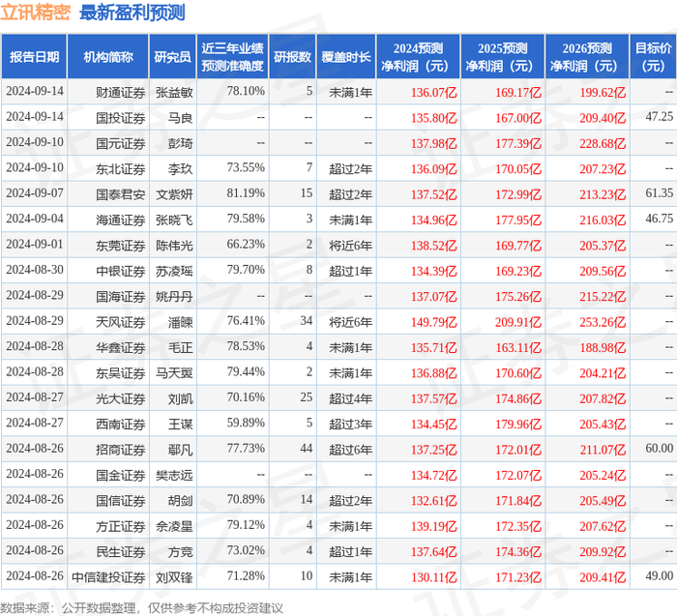Click 2024 profit forecast 149.79亿
The image size is (677, 616).
click(x=433, y=322)
